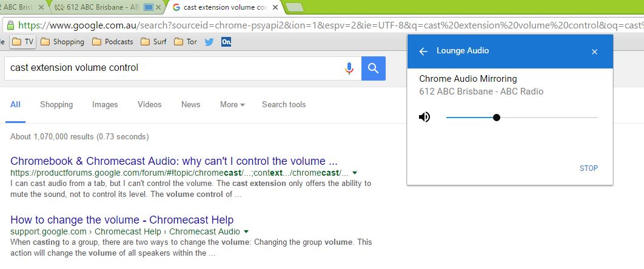Click the cast volume slider handle

coord(497,118)
